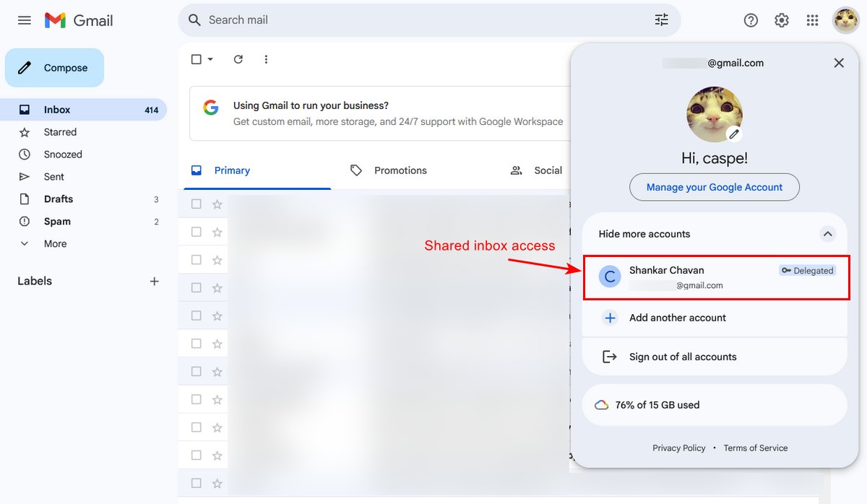Click the Labels heading
Screen dimensions: 867x504
click(35, 281)
